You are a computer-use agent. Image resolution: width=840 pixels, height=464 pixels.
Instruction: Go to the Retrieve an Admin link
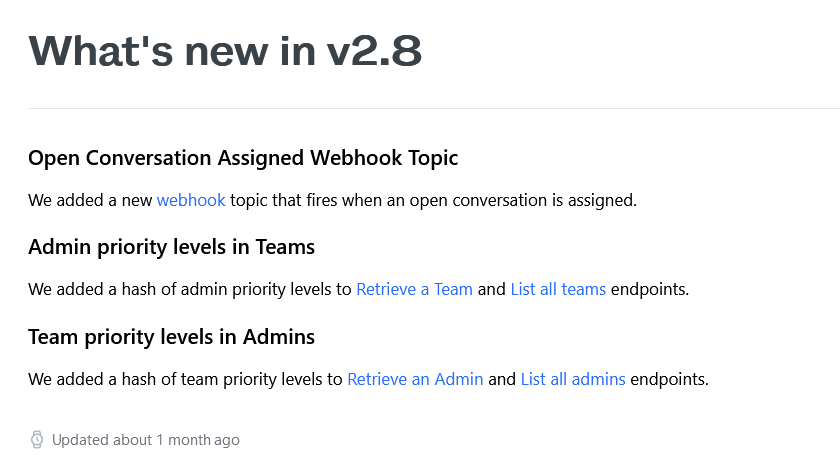tap(415, 380)
